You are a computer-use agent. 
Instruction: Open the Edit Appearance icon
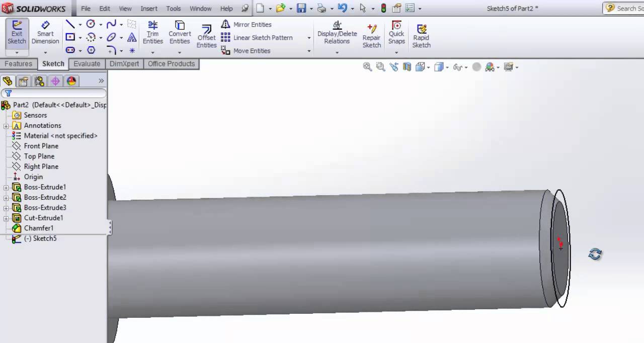(x=476, y=67)
